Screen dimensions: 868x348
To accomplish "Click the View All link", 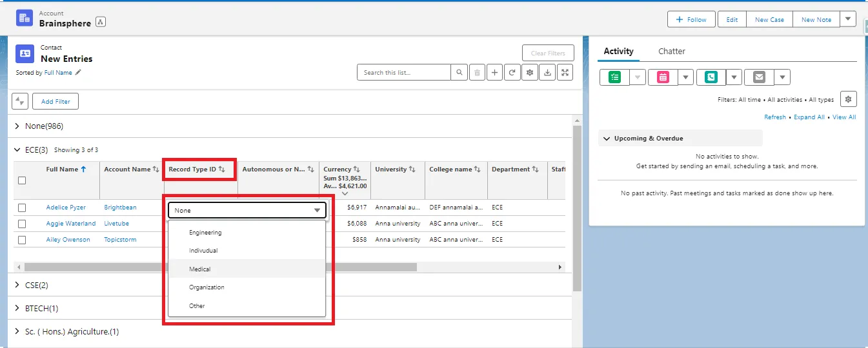I will click(844, 117).
